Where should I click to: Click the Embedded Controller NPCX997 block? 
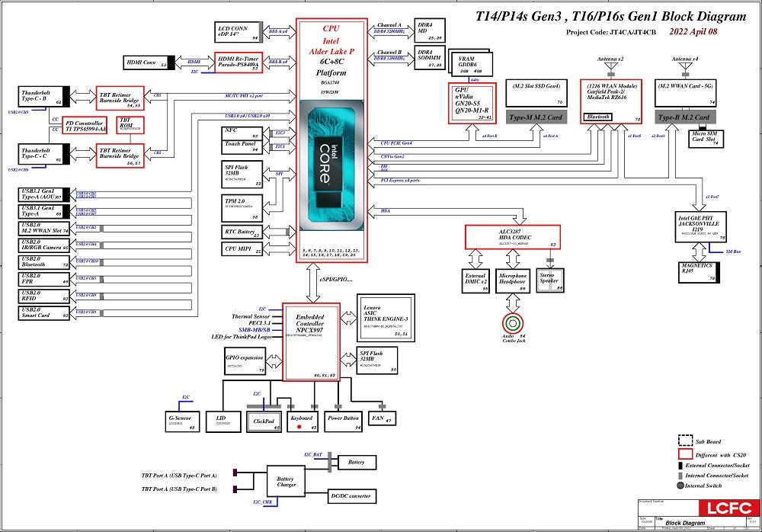pos(311,342)
